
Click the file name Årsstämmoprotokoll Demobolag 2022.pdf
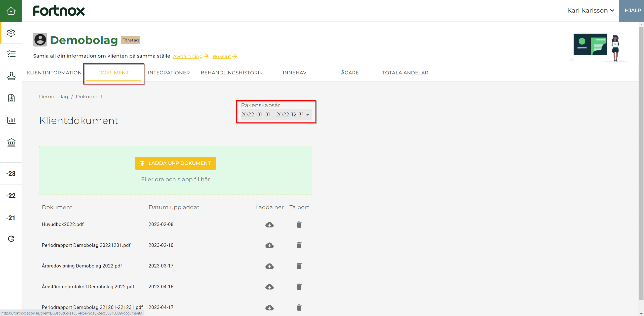[88, 287]
